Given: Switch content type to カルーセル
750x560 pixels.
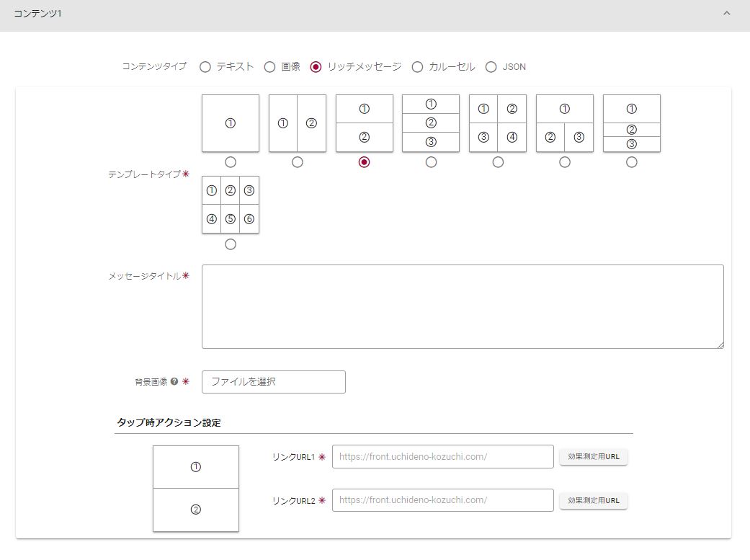Looking at the screenshot, I should click(417, 67).
